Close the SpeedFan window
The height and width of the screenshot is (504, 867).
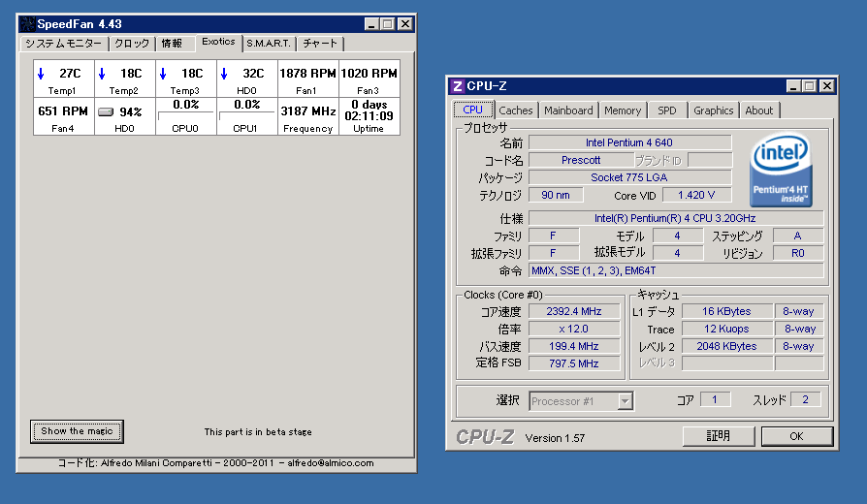(405, 24)
